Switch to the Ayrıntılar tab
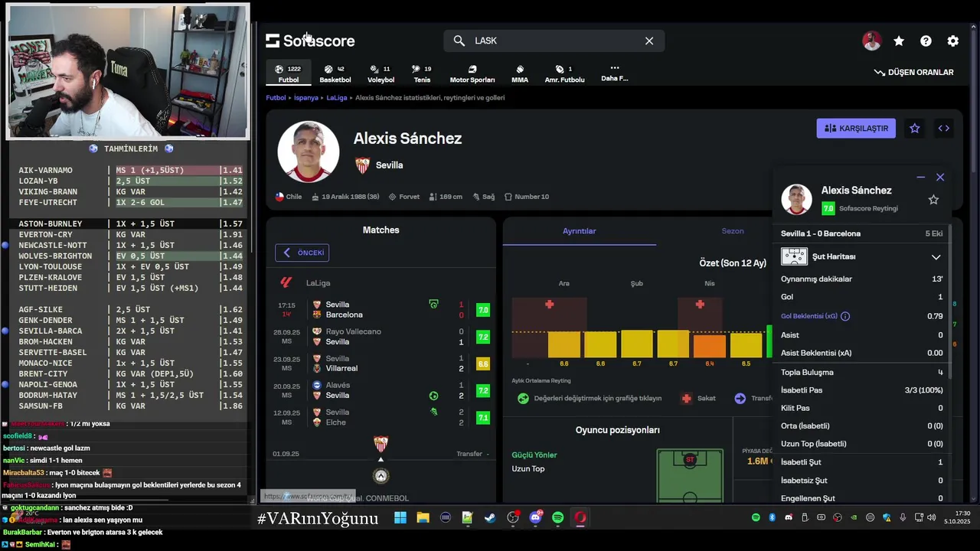The width and height of the screenshot is (980, 551). click(580, 231)
